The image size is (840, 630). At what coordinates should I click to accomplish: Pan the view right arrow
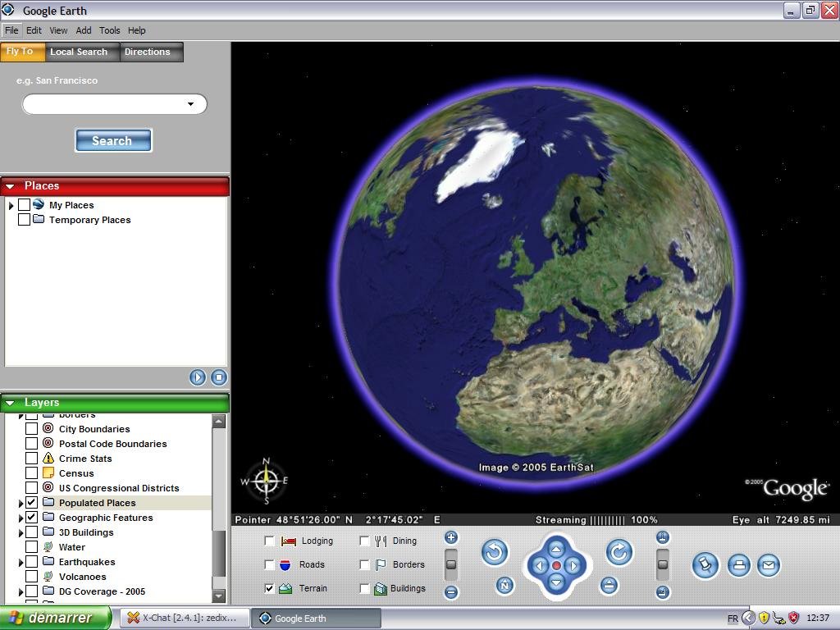573,566
